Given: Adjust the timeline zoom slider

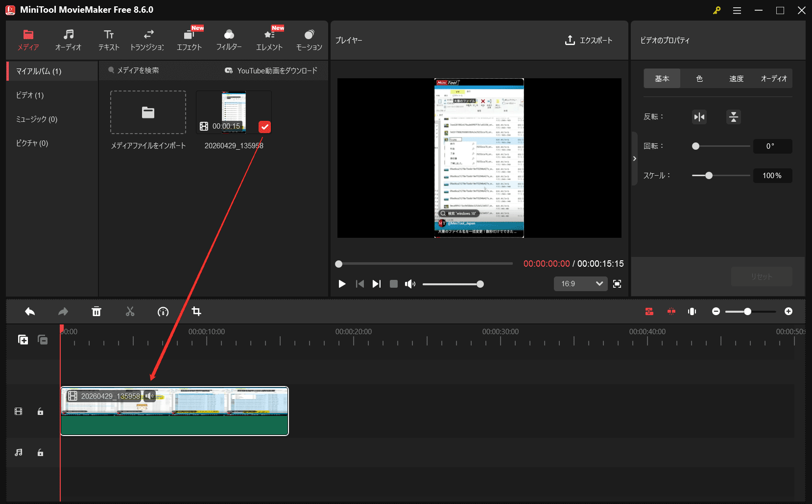Looking at the screenshot, I should 750,312.
